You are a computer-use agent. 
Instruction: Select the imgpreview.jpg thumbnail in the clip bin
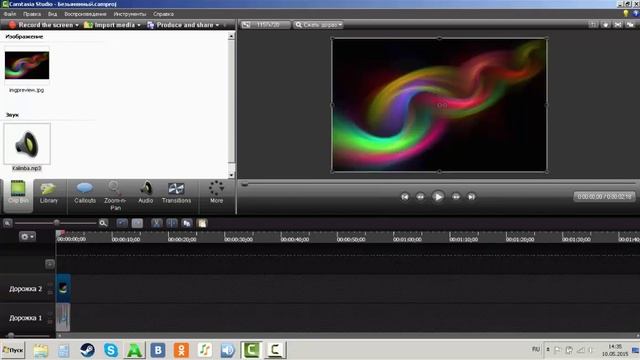pos(27,65)
